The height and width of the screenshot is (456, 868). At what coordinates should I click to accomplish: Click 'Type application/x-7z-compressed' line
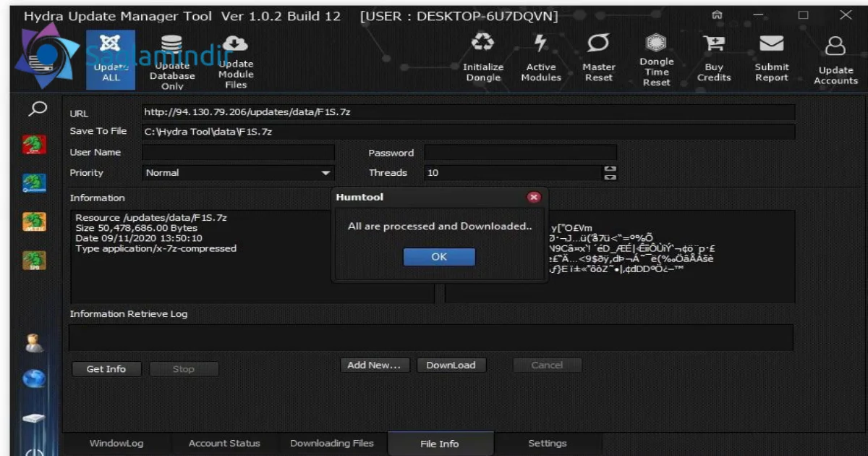click(x=156, y=248)
